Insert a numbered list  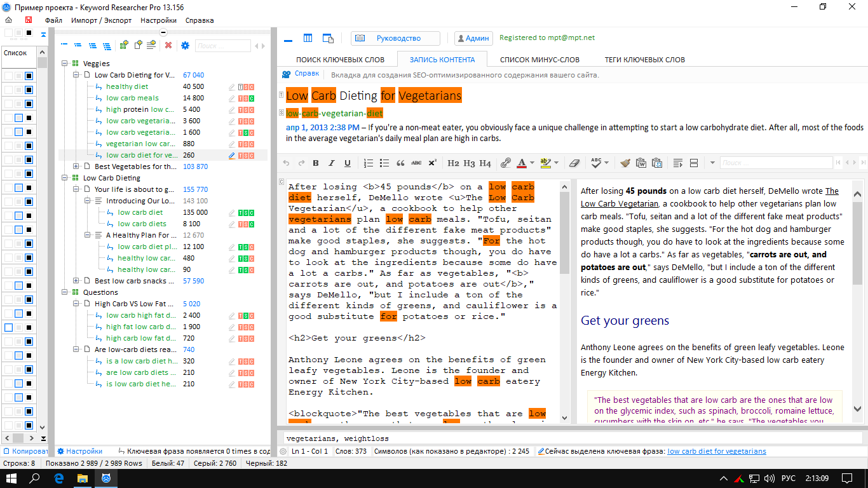coord(369,163)
